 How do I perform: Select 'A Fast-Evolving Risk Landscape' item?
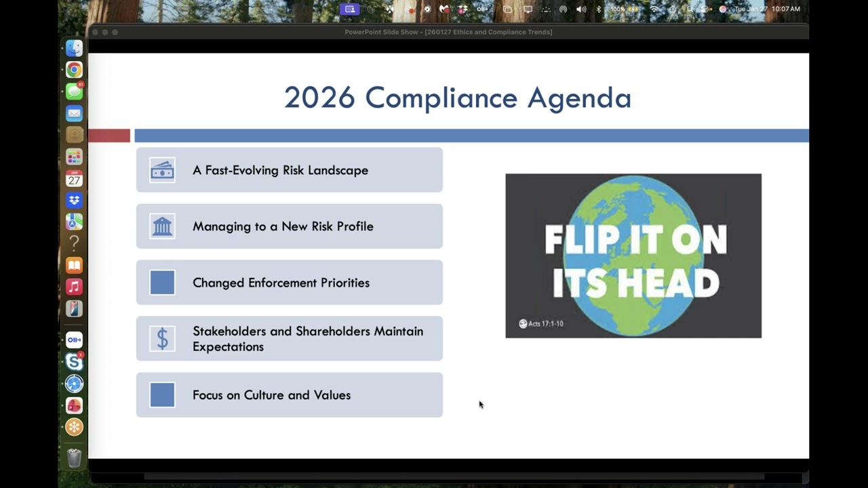click(290, 170)
